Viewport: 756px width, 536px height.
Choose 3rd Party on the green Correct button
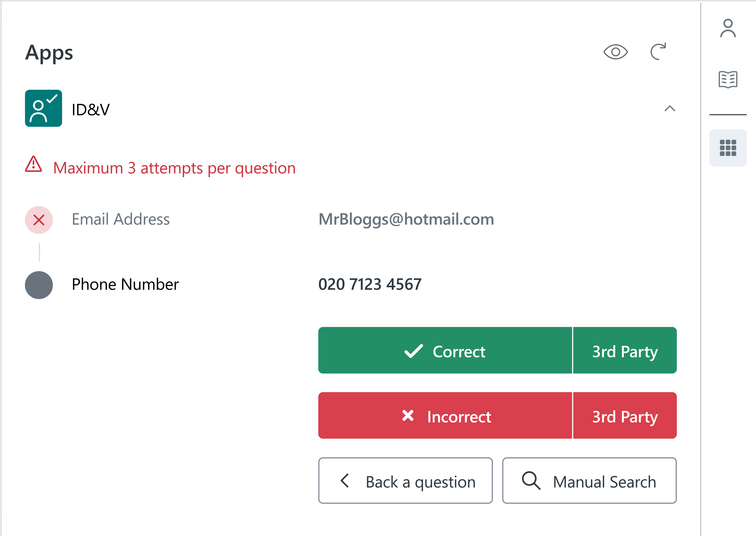(624, 351)
